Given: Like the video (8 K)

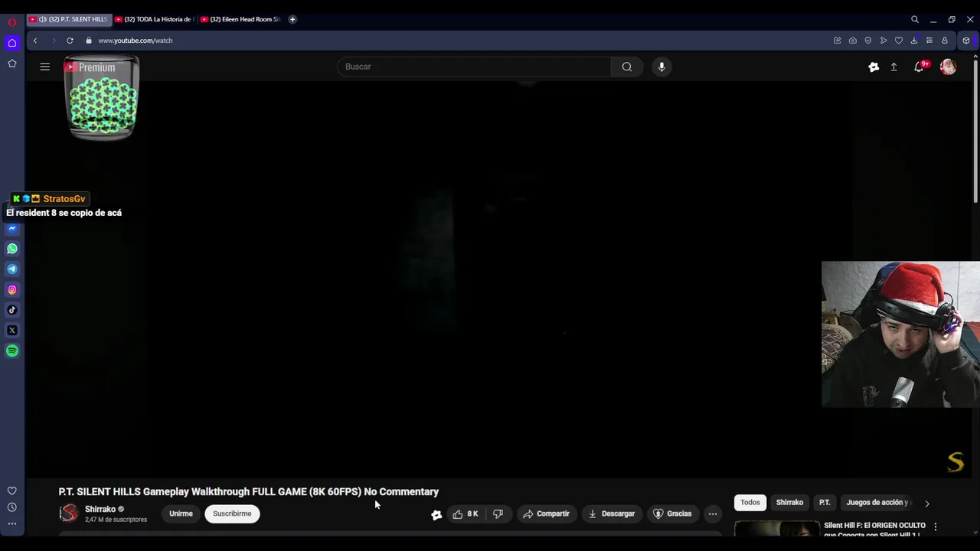Looking at the screenshot, I should click(465, 514).
